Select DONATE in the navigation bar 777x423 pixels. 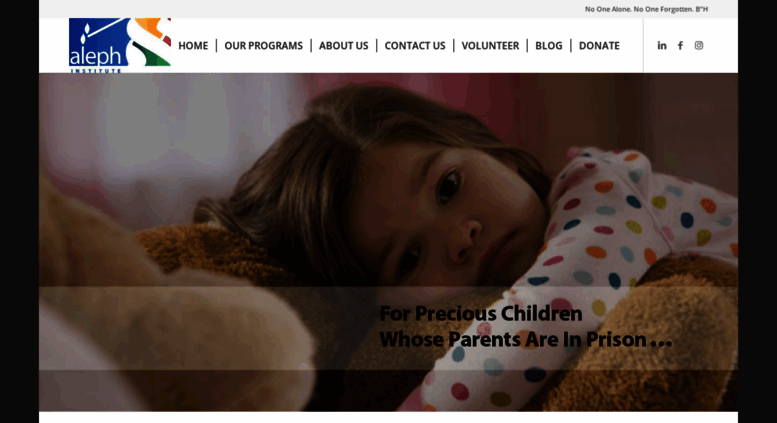pyautogui.click(x=599, y=46)
